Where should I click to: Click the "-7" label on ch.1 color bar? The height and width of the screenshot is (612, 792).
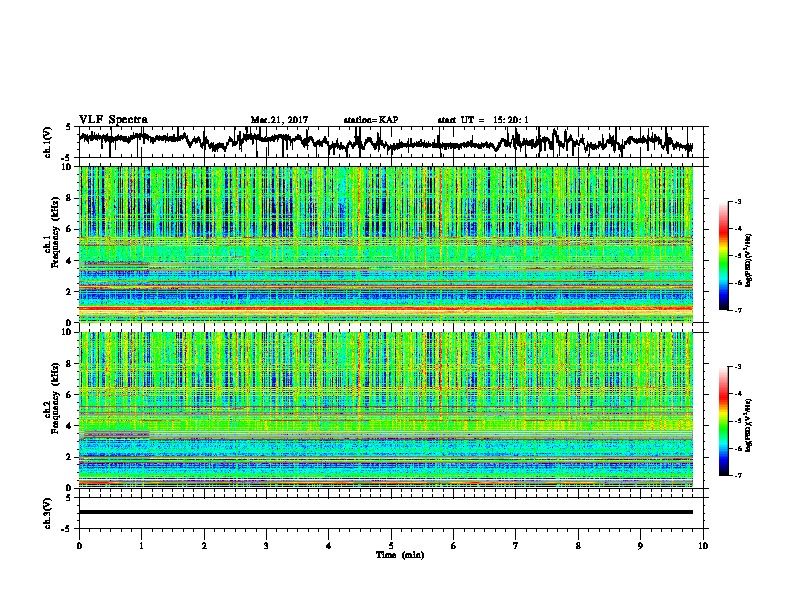coord(737,310)
